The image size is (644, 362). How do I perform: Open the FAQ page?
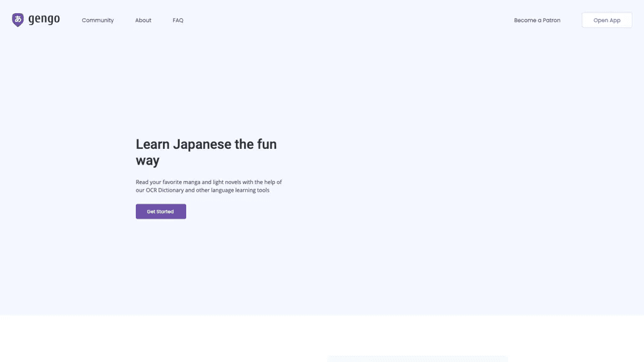point(178,20)
